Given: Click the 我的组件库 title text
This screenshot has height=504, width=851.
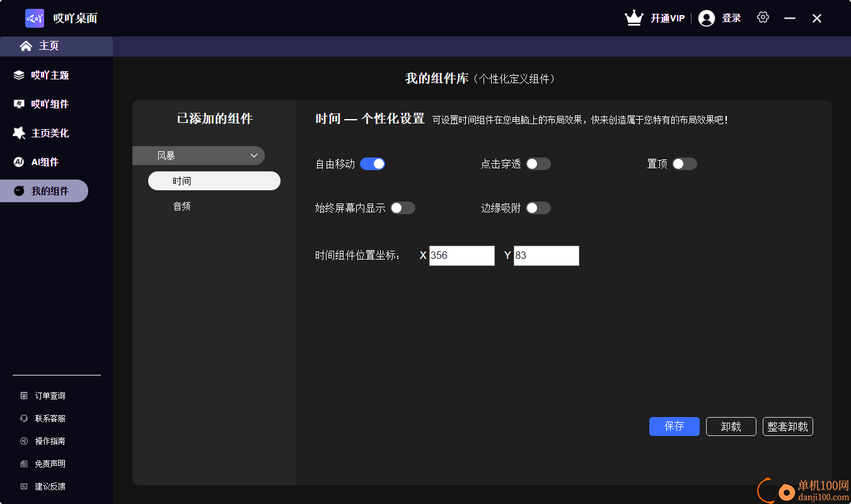Looking at the screenshot, I should click(x=437, y=79).
